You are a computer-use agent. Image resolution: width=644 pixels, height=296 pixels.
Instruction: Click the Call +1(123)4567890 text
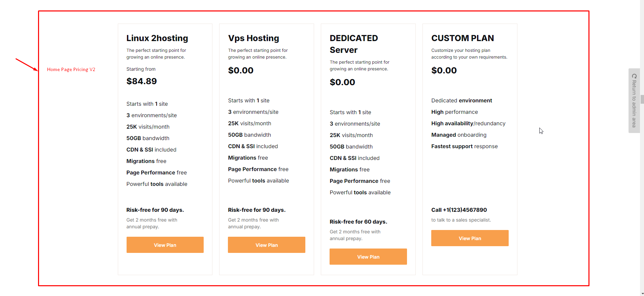click(459, 210)
